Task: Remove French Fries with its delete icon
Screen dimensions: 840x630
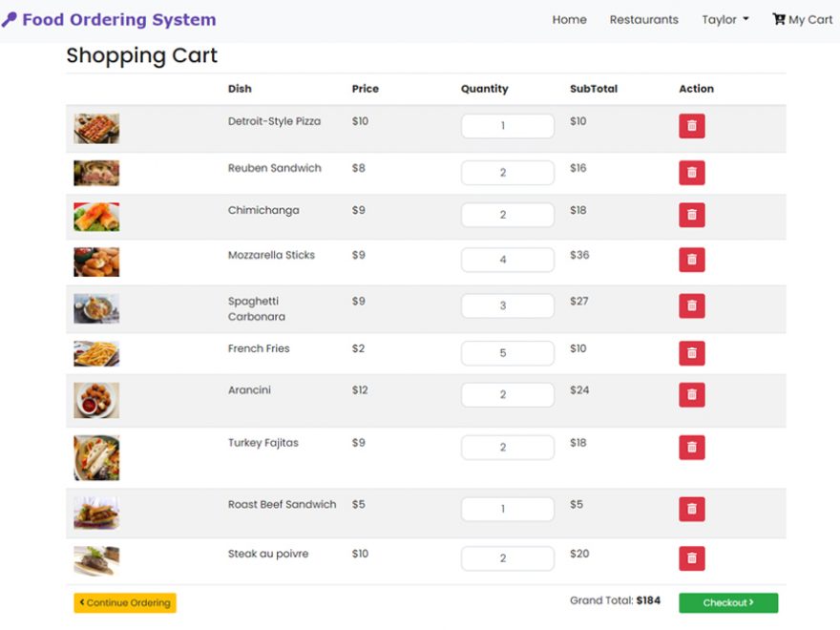Action: tap(691, 352)
